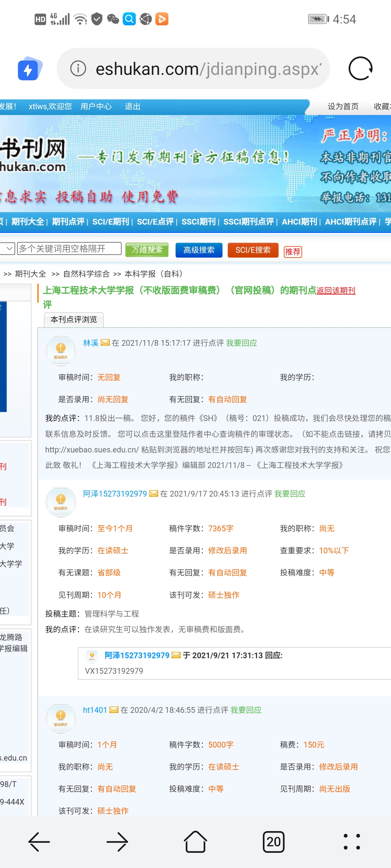Click the plagiarism requirement value 10%以下
Screen dimensions: 391x868
(x=334, y=550)
